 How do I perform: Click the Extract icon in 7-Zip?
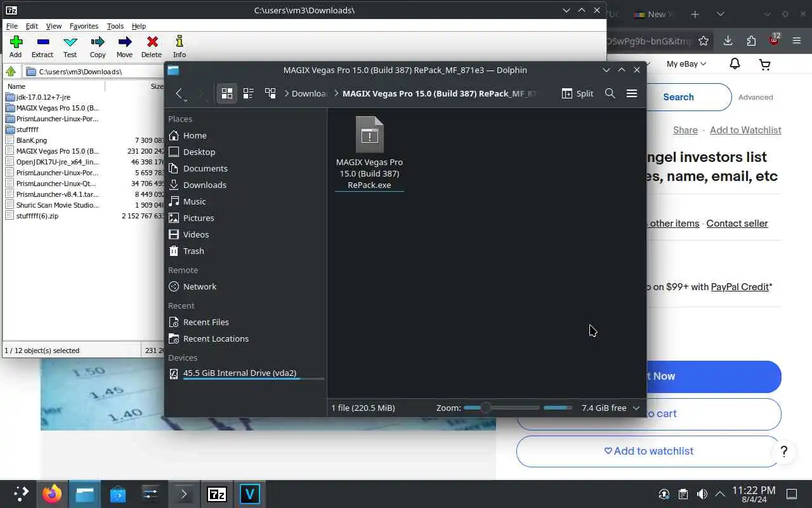coord(43,47)
